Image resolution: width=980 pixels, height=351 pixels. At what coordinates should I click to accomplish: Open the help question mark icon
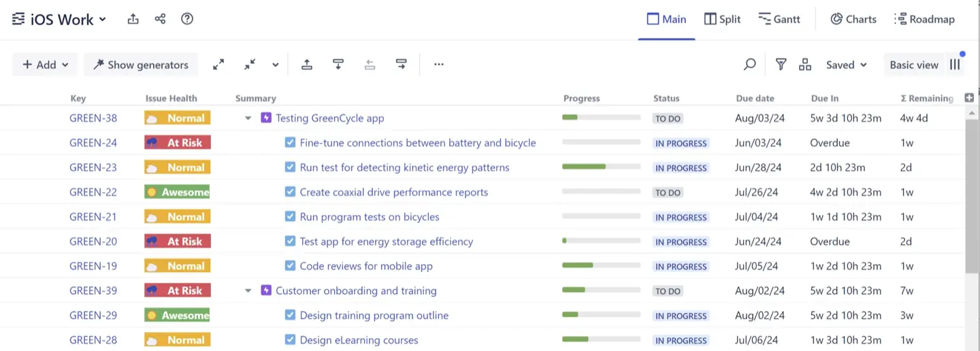[x=187, y=19]
